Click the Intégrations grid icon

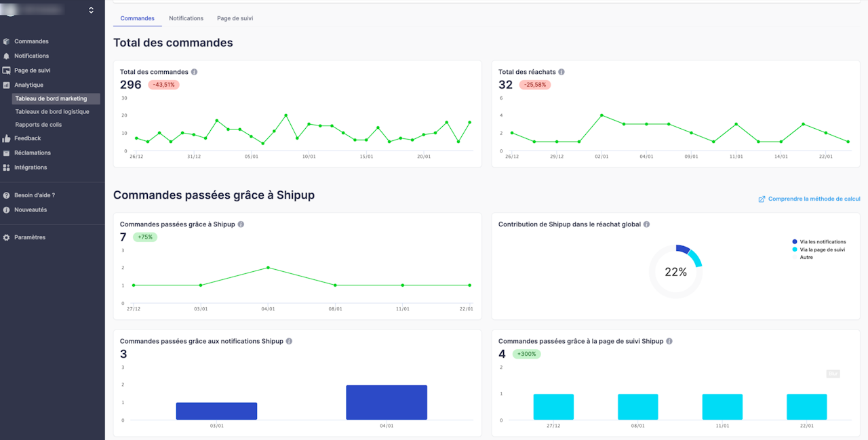[x=7, y=167]
